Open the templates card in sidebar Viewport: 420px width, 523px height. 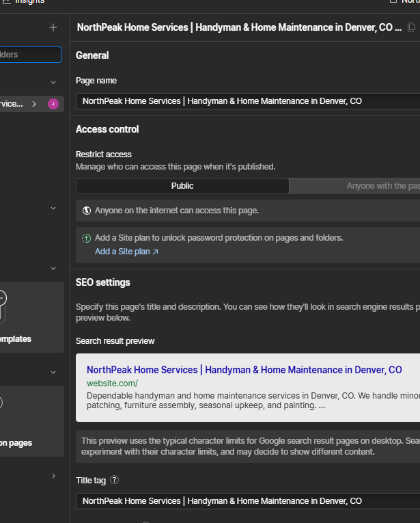coord(31,317)
